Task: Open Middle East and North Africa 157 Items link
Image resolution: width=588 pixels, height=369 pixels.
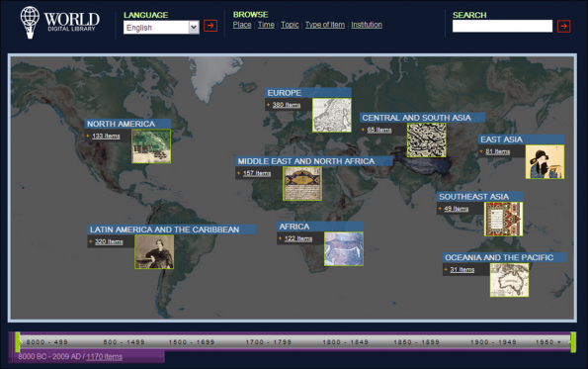Action: 257,173
